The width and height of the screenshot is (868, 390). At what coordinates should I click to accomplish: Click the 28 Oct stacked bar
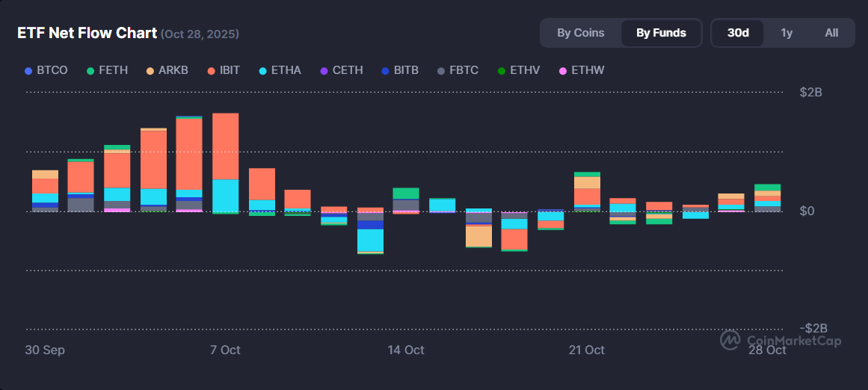click(x=767, y=198)
